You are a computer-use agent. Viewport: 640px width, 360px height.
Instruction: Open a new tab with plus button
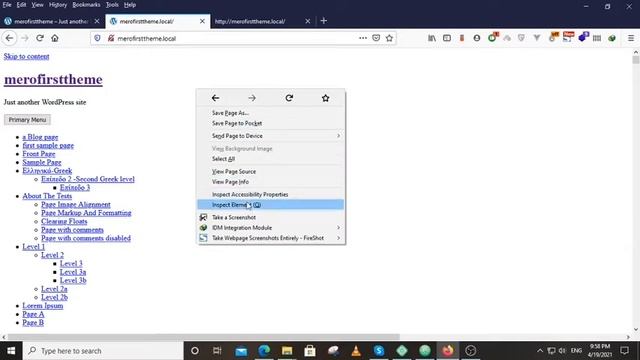coord(324,21)
